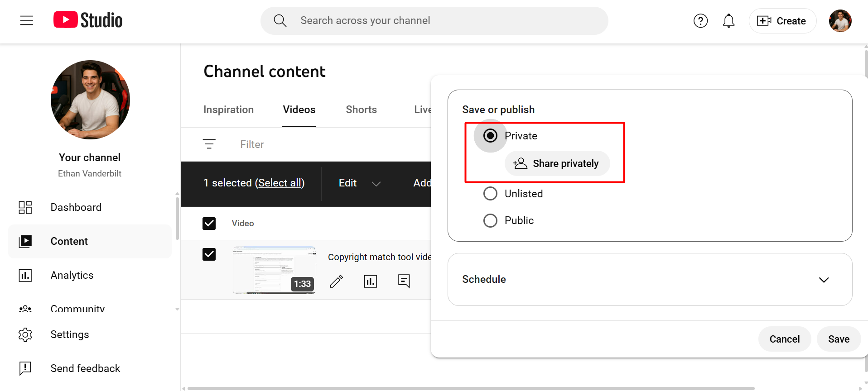Edit video details with pencil icon
868x391 pixels.
tap(336, 281)
